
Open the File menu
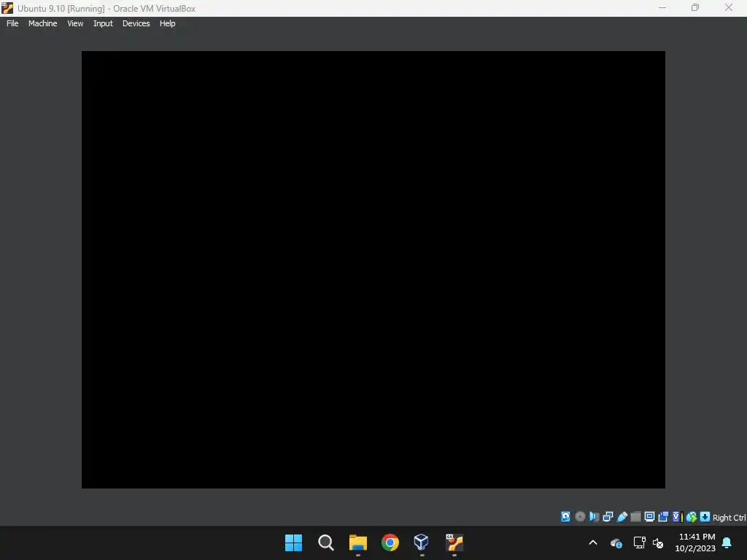pyautogui.click(x=12, y=23)
